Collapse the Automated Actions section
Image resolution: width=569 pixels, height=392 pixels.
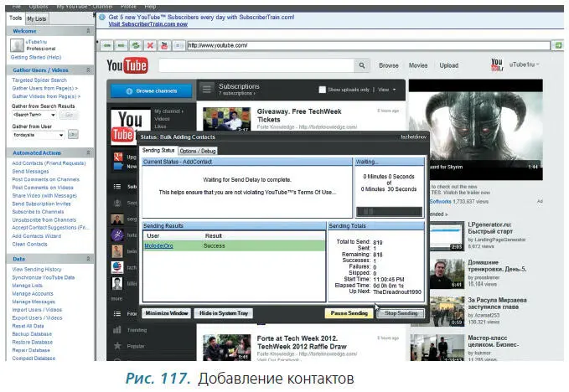pos(88,152)
